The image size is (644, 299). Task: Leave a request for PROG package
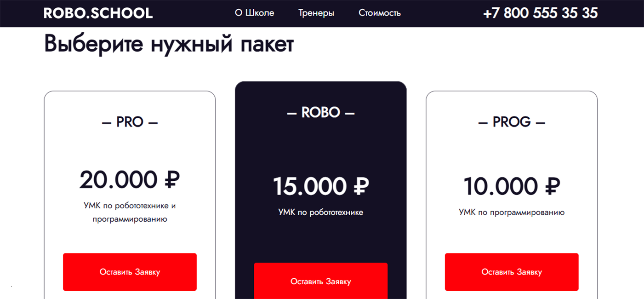[512, 272]
